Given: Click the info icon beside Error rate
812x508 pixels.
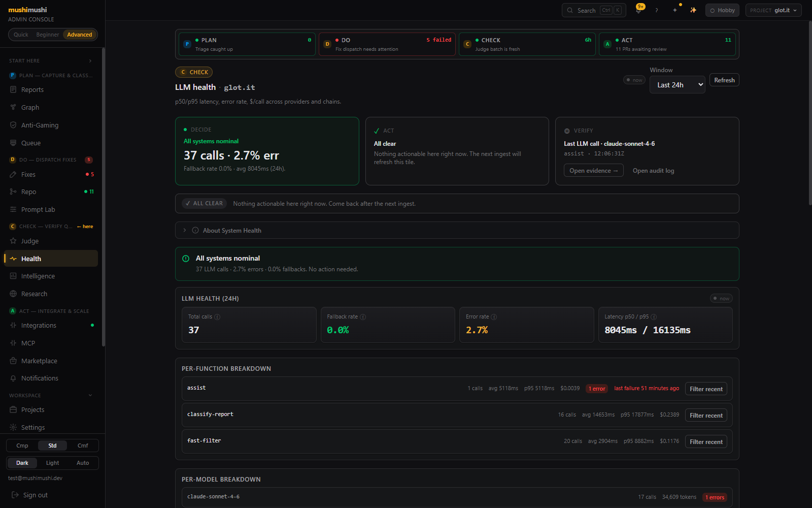Looking at the screenshot, I should click(x=494, y=316).
